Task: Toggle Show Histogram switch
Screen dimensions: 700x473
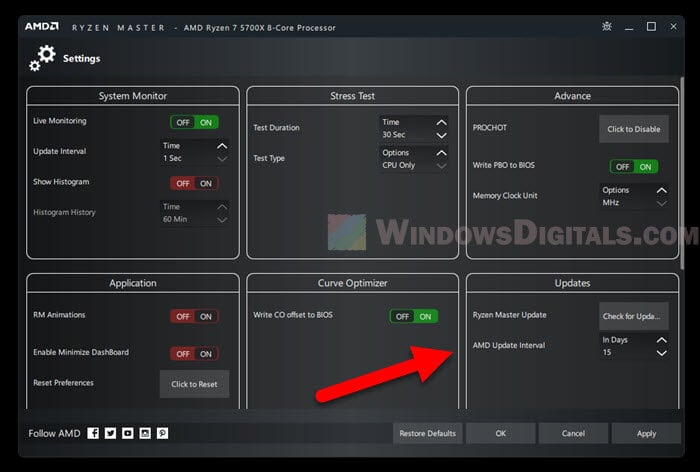Action: tap(194, 183)
